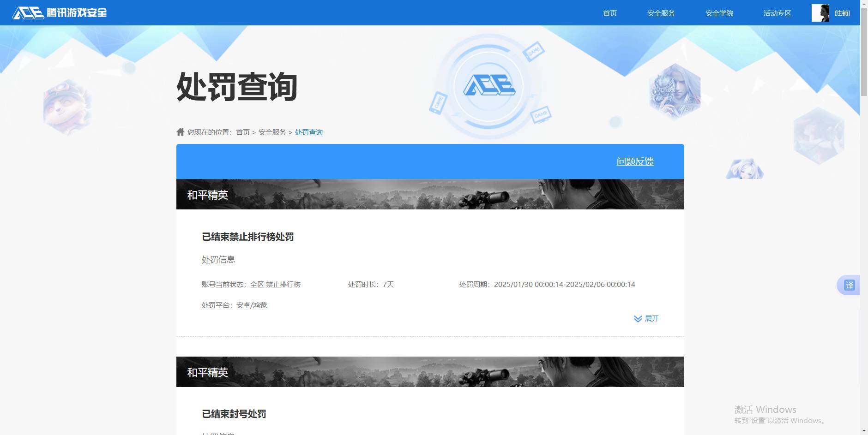
Task: Open the 首页 nav menu item
Action: coord(609,13)
